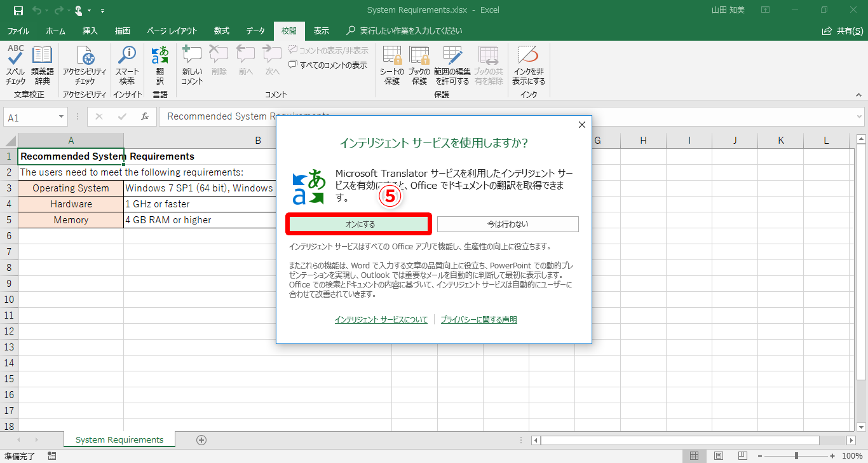Click オンにする to enable intelligent services
Image resolution: width=868 pixels, height=463 pixels.
click(x=360, y=224)
